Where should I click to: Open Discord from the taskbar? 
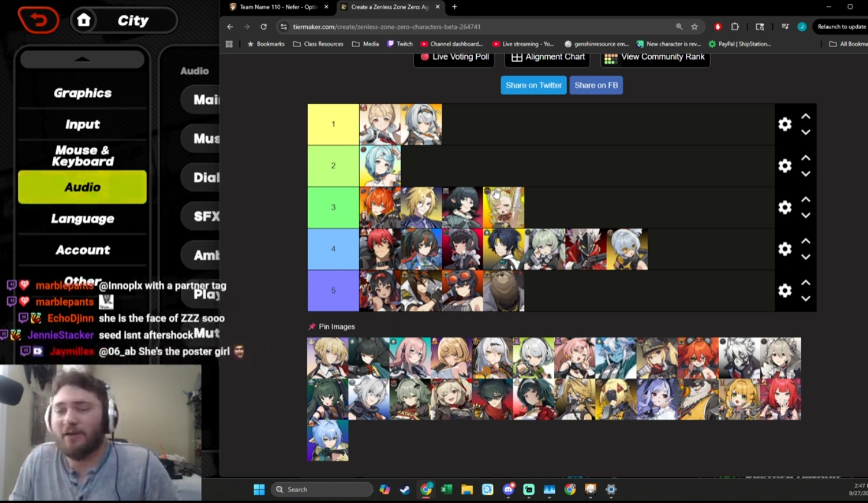508,489
